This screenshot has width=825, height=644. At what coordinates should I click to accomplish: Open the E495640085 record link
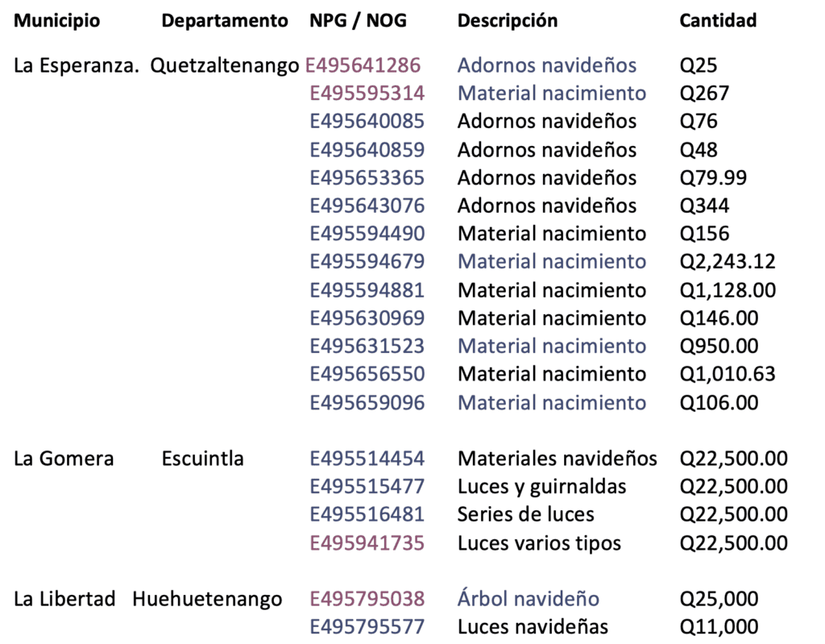(367, 122)
